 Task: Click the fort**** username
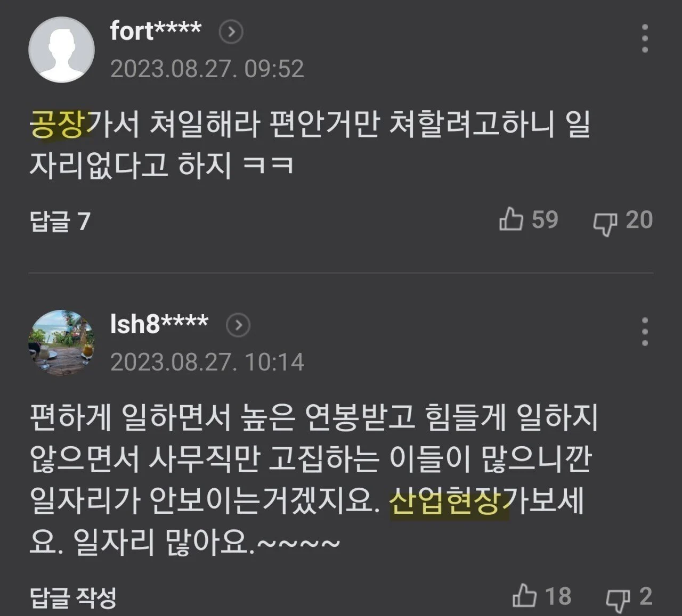pos(156,31)
